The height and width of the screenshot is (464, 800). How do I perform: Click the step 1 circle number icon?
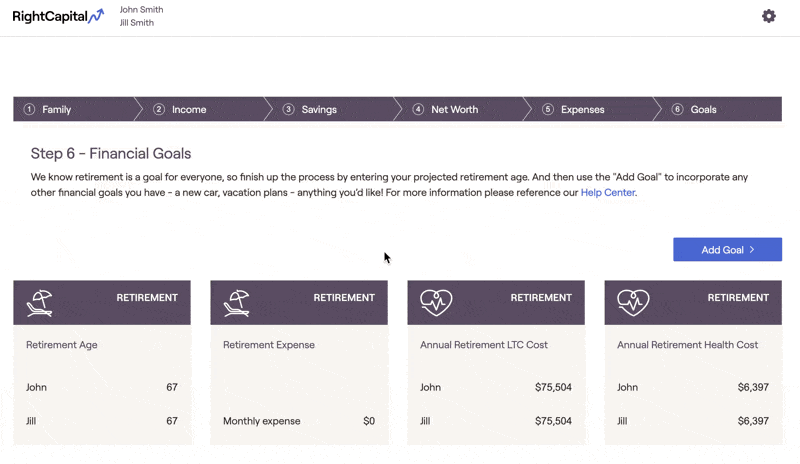[29, 109]
